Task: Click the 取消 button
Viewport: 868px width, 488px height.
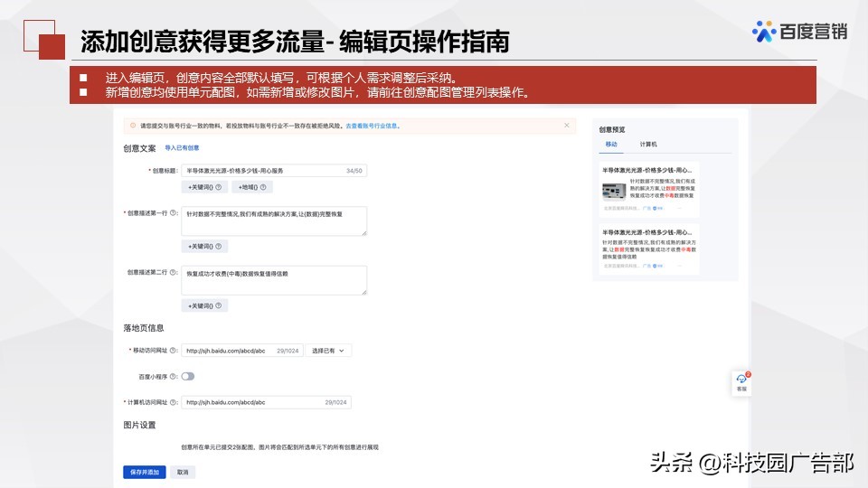Action: [x=183, y=472]
